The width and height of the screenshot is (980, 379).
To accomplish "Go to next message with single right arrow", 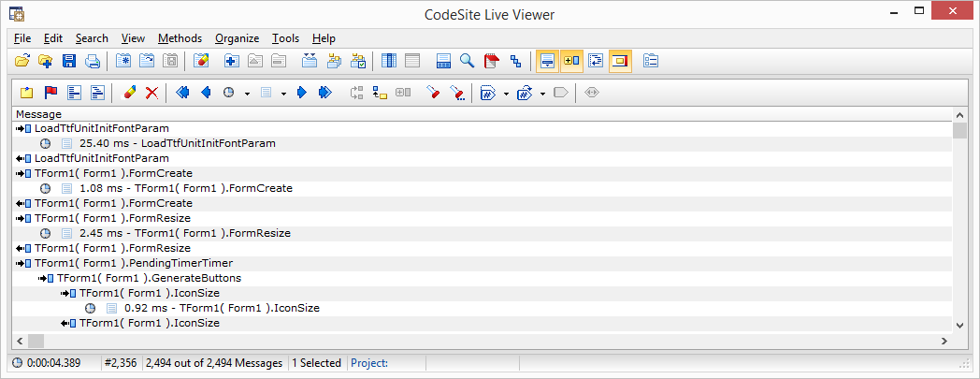I will point(302,93).
